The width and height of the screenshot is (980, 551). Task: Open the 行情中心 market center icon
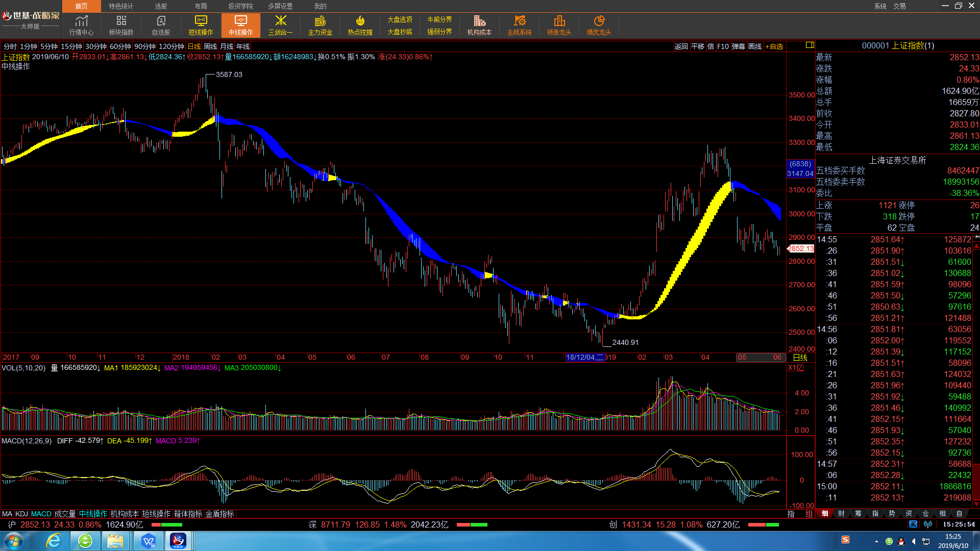click(x=82, y=26)
